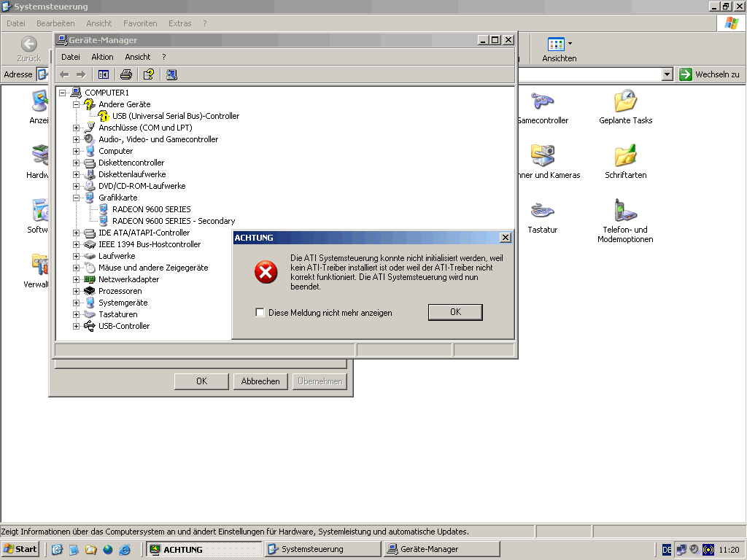Expand the USB-Controller node

[76, 326]
